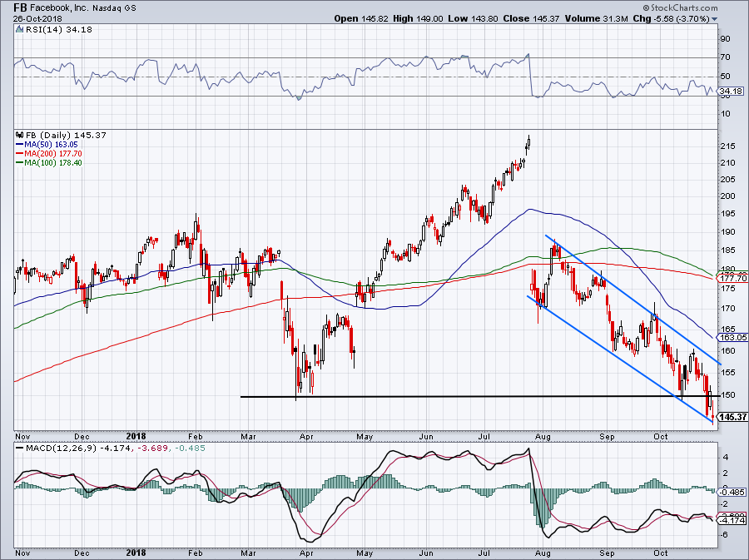Screen dimensions: 749x560
Task: Click the 34.18 RSI value tag on the axis
Action: 731,92
